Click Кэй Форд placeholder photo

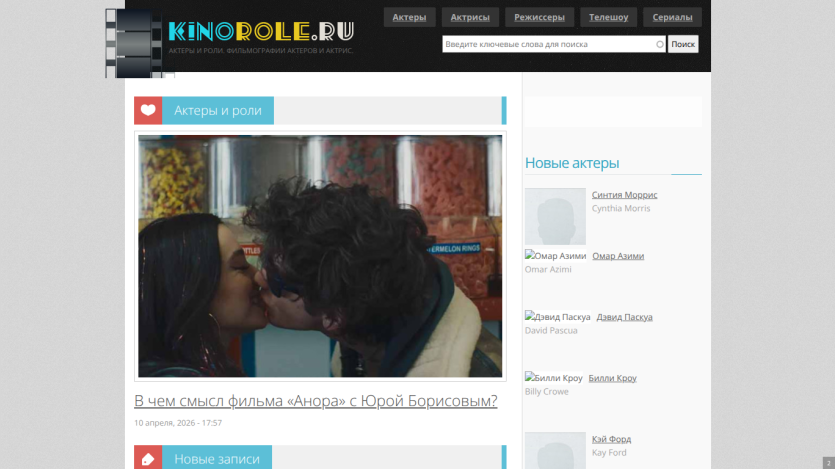[x=555, y=450]
